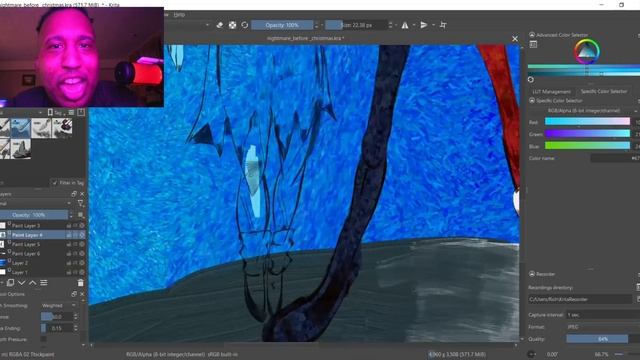
Task: Delete layer with trash icon
Action: pos(80,282)
